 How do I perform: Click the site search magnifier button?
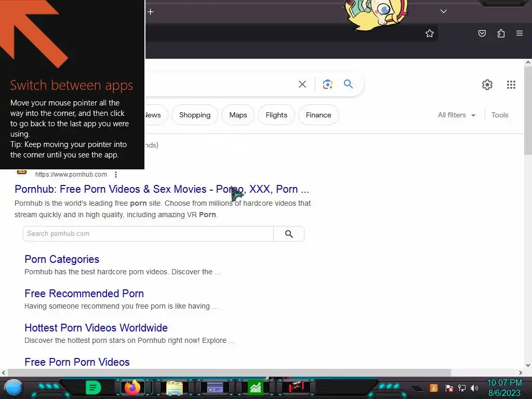289,234
